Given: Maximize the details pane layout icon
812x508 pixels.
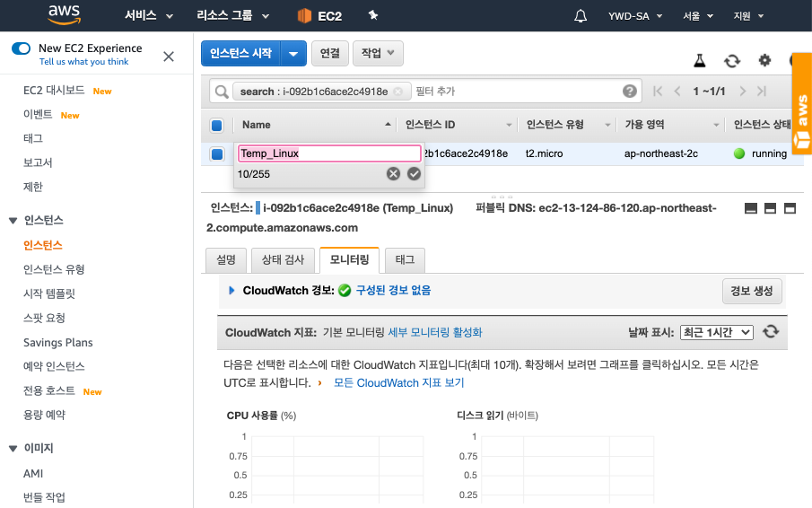Looking at the screenshot, I should 790,208.
